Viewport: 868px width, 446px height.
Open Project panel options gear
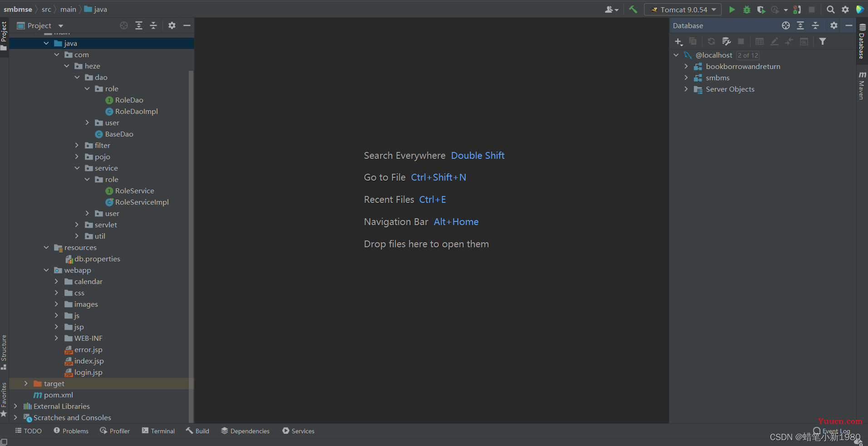pyautogui.click(x=172, y=25)
